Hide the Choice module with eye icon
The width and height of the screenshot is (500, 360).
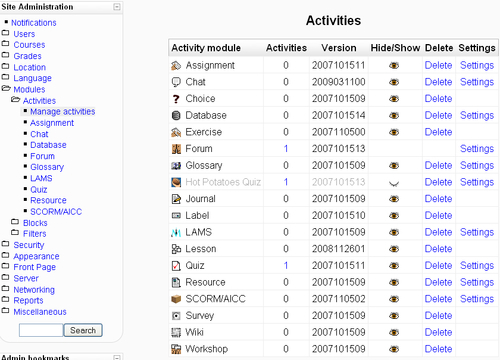(394, 99)
